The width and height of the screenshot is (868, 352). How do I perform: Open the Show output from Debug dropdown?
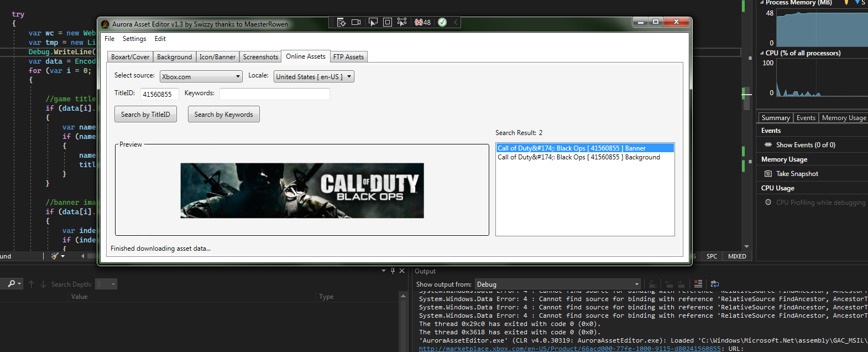tap(558, 284)
